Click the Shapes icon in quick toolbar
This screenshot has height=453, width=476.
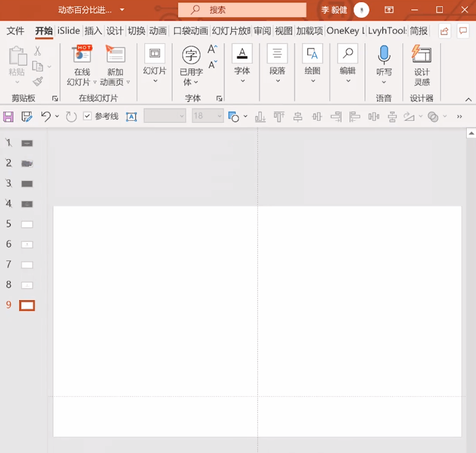point(233,117)
